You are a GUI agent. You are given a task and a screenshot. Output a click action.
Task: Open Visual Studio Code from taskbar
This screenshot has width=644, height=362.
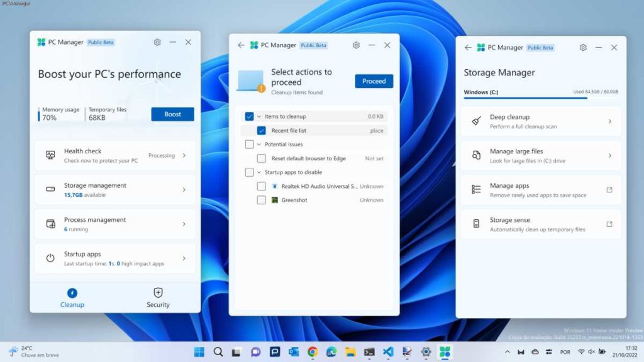pos(388,352)
